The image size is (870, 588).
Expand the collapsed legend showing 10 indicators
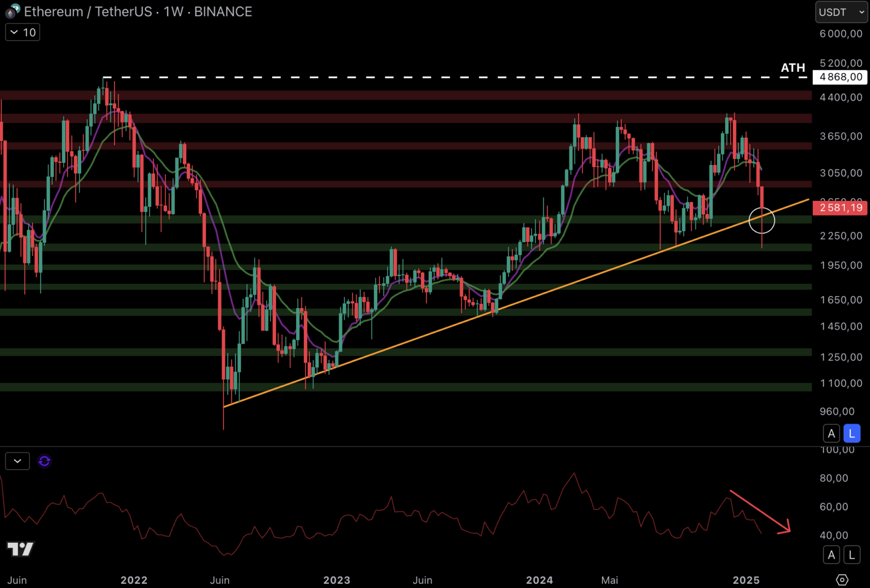click(23, 33)
